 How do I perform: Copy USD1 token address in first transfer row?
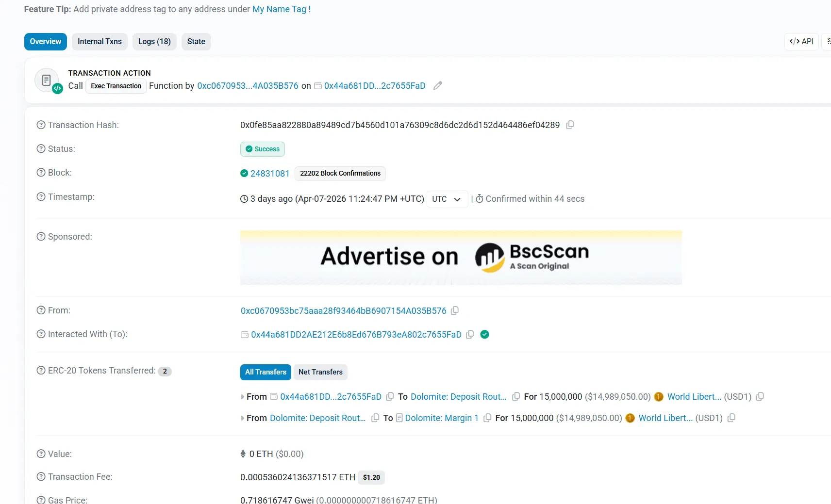[760, 397]
